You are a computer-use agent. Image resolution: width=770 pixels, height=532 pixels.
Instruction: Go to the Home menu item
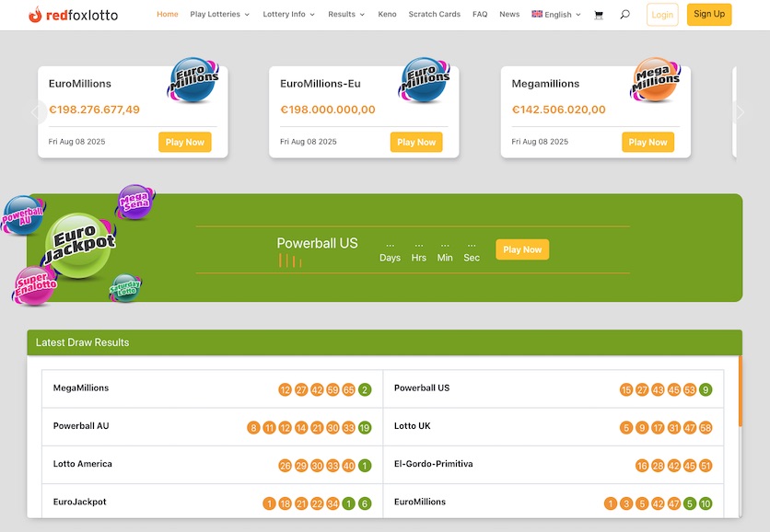click(x=168, y=14)
